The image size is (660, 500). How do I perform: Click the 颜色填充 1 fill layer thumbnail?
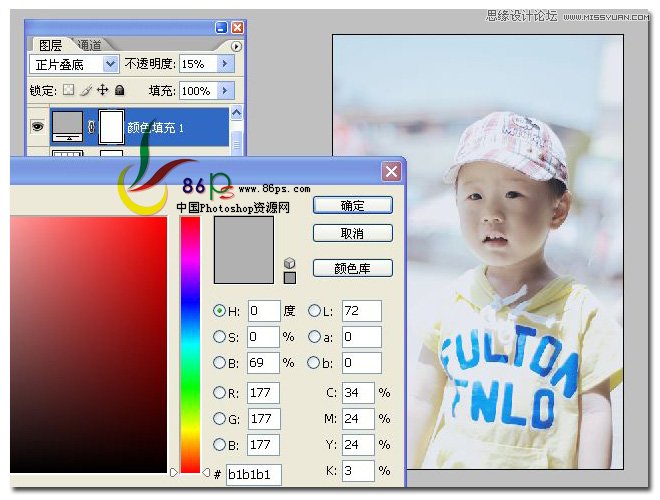[67, 126]
